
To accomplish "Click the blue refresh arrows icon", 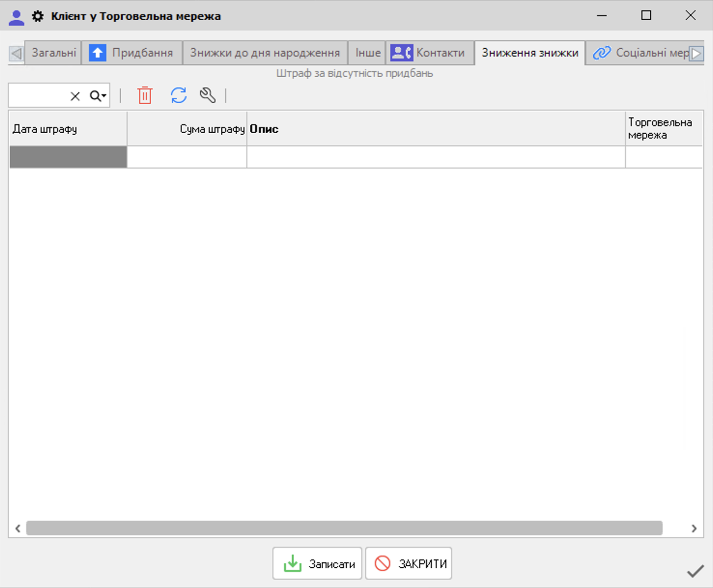I will 178,95.
